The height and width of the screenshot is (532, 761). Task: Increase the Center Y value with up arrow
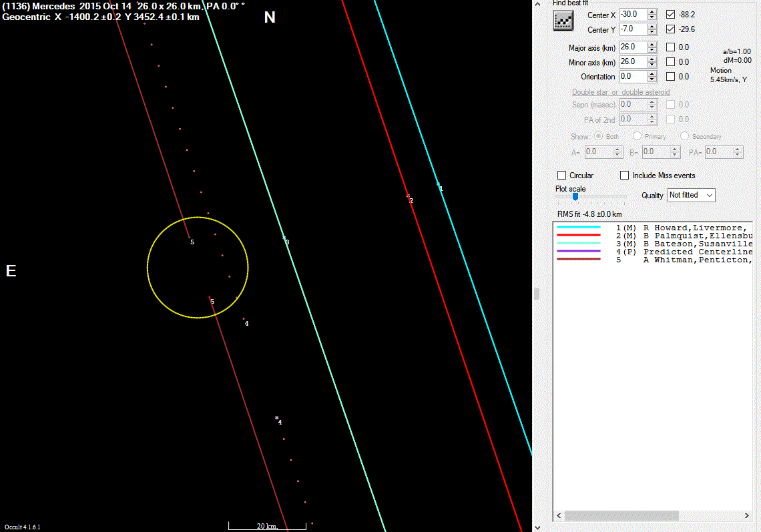[x=652, y=26]
